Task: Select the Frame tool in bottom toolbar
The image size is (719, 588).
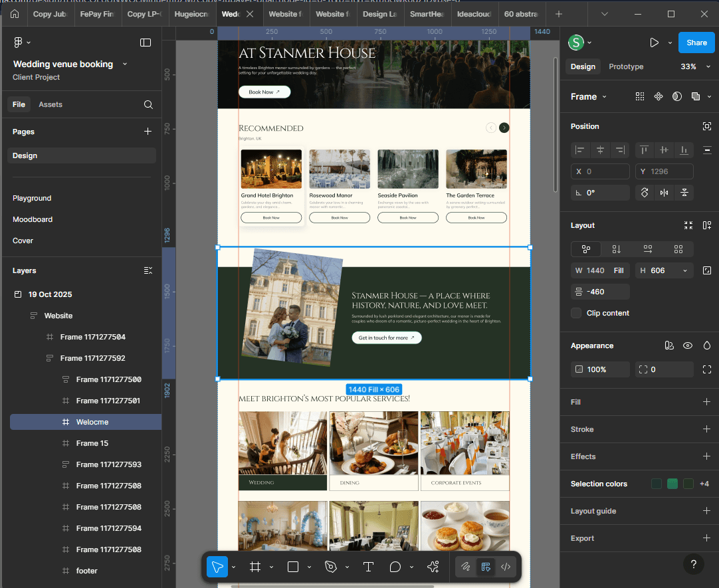Action: pyautogui.click(x=255, y=567)
